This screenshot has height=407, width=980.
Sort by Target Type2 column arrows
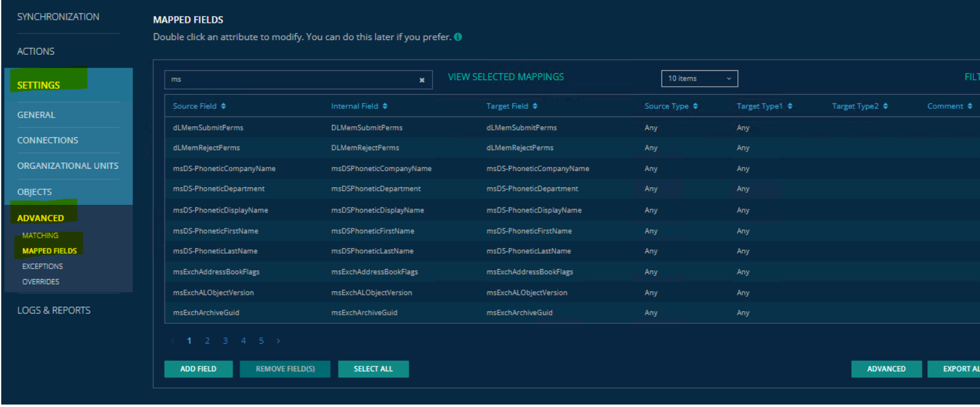885,107
